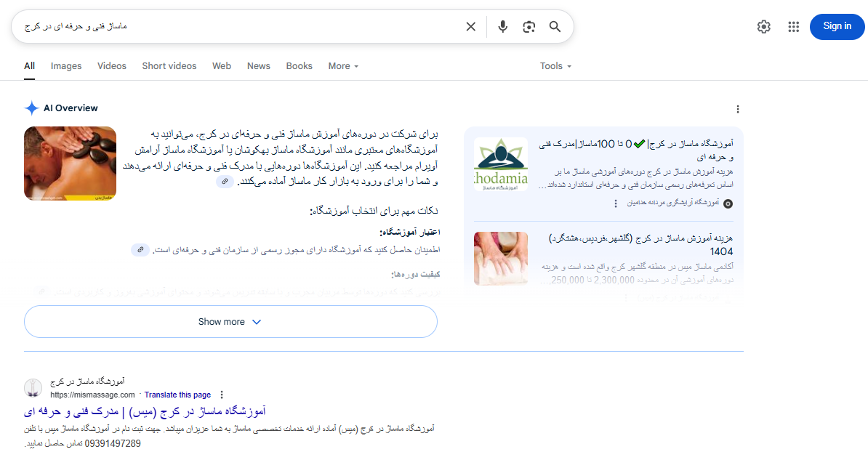Open three-dot menu beside mismassage.com result
This screenshot has width=868, height=452.
[222, 395]
